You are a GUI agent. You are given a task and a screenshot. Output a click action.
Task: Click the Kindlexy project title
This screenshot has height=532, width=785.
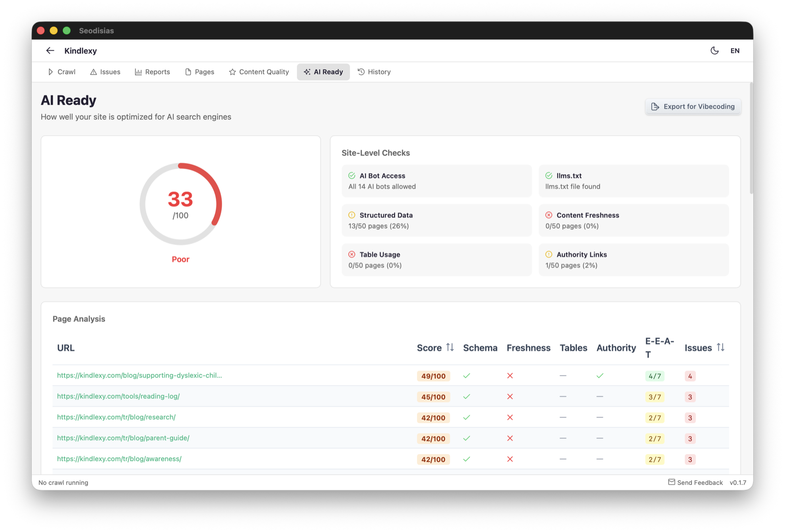pos(80,51)
